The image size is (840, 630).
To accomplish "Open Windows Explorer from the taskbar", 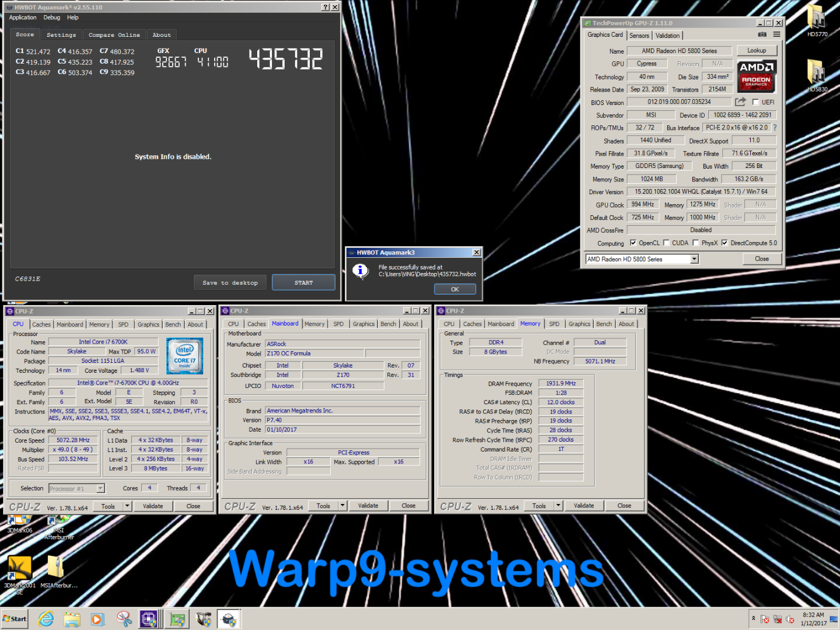I will click(x=72, y=619).
